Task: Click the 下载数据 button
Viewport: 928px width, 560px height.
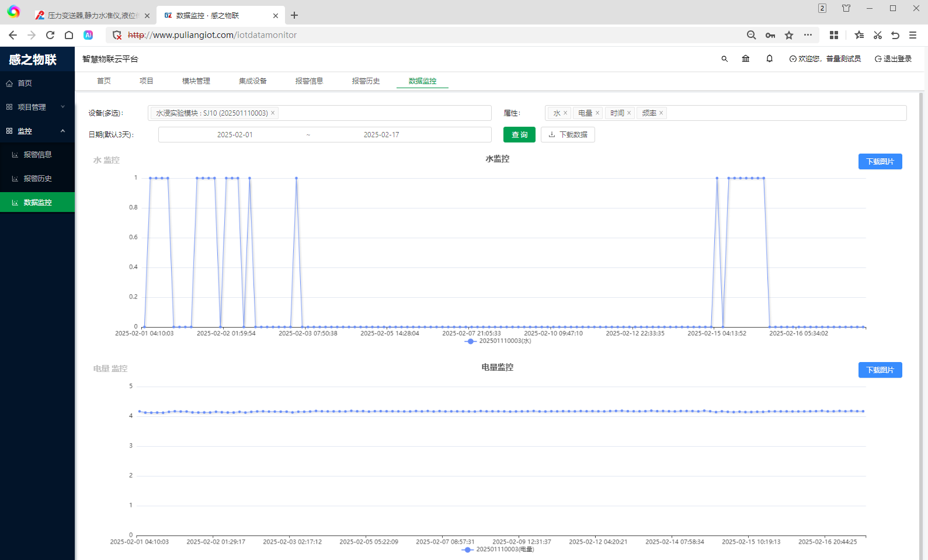Action: click(568, 135)
